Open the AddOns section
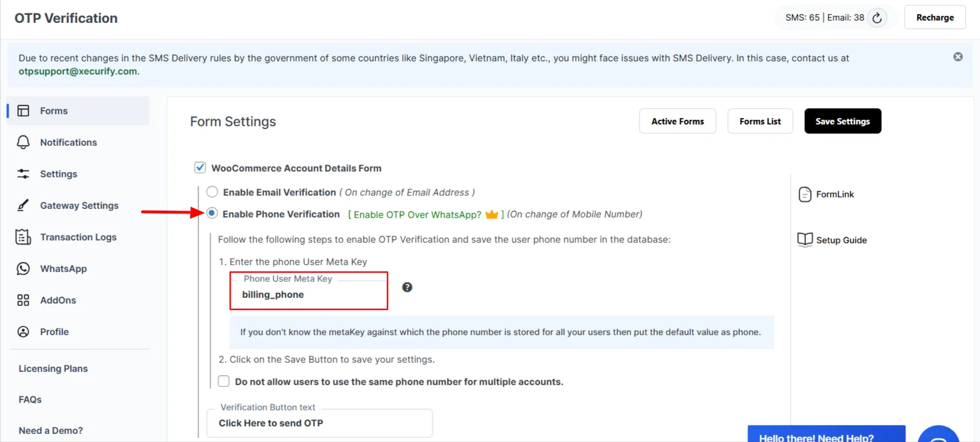 59,300
